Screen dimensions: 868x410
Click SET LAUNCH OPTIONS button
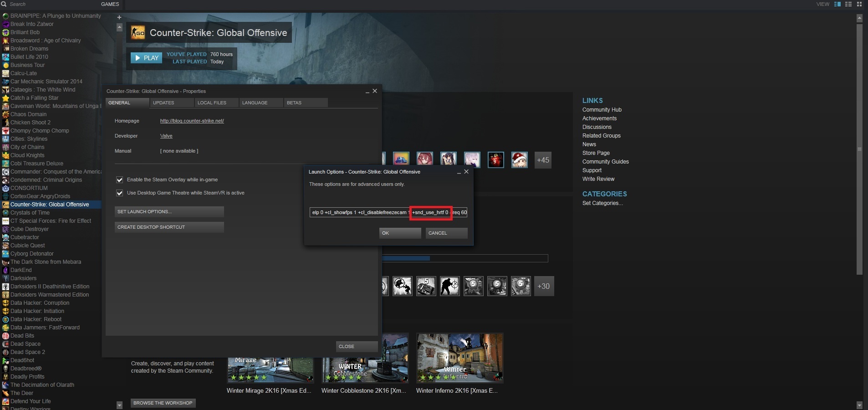169,211
